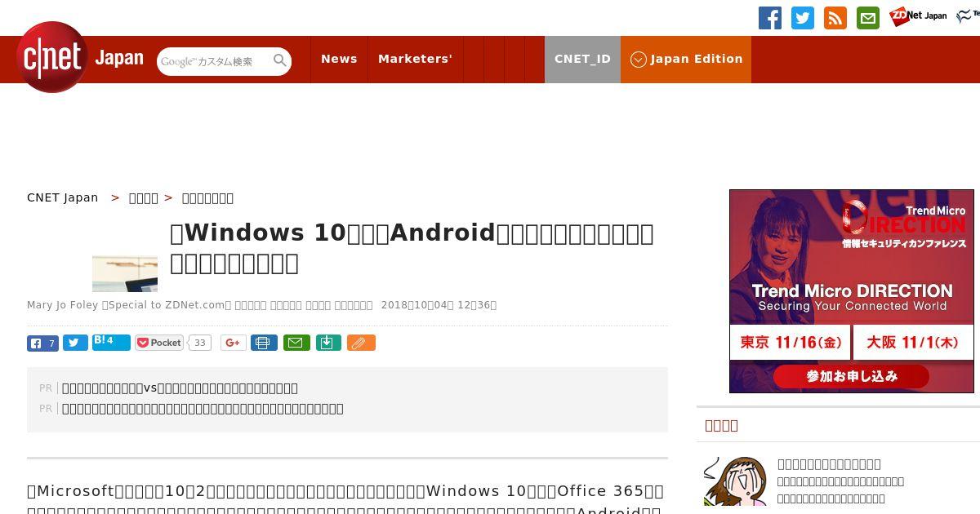This screenshot has width=980, height=514.
Task: Open the sidebar cartoon thumbnail article
Action: pos(735,481)
